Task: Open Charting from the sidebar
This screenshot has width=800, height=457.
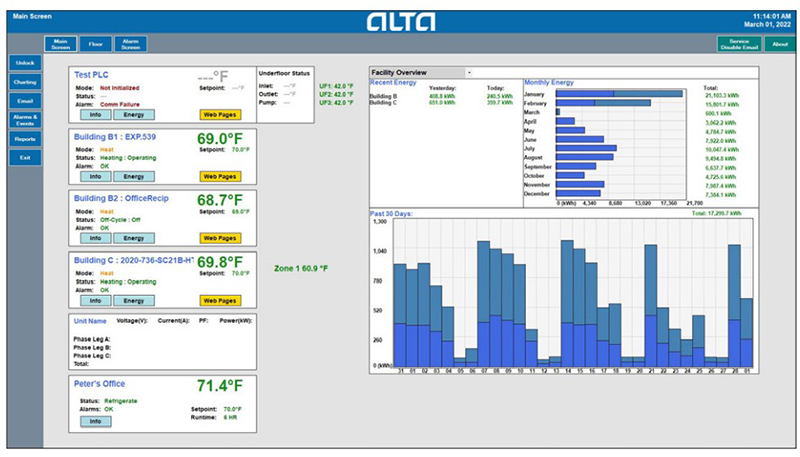Action: (x=25, y=82)
